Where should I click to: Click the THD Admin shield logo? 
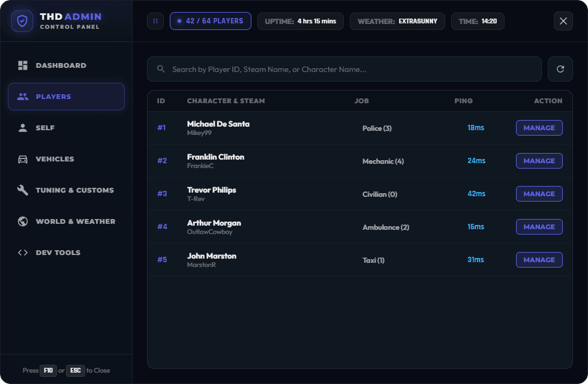22,21
